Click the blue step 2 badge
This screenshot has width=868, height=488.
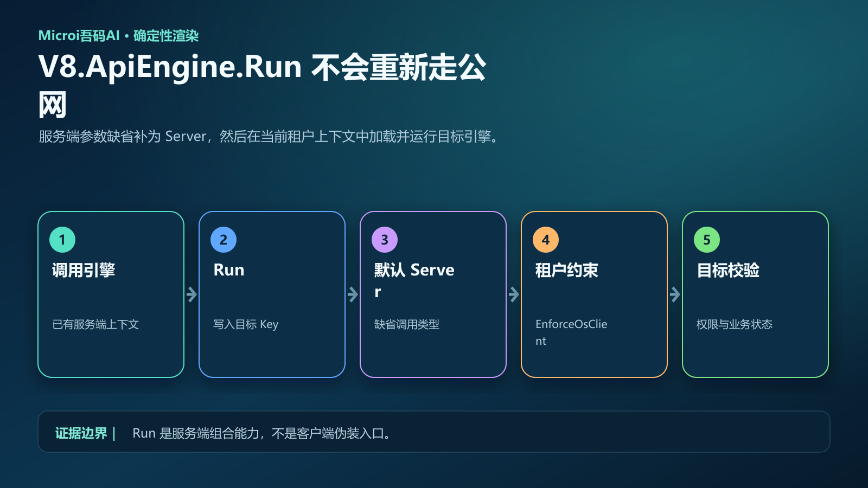click(x=224, y=240)
